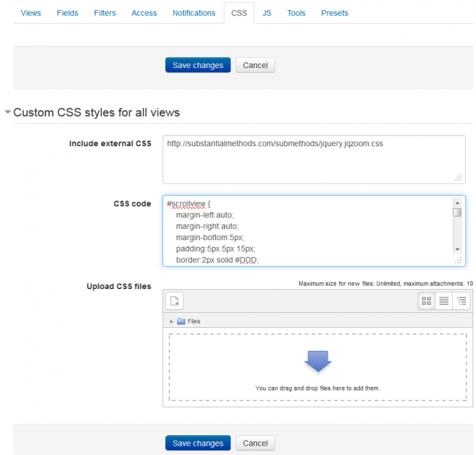Collapse the Custom CSS styles section
The image size is (476, 455).
(x=7, y=112)
